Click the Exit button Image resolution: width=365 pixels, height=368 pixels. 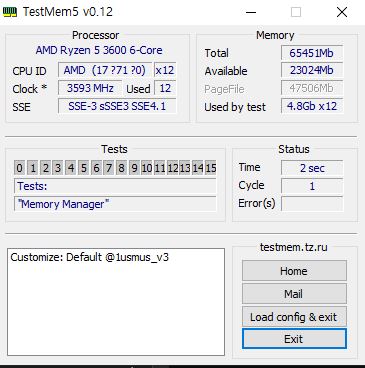[x=294, y=339]
